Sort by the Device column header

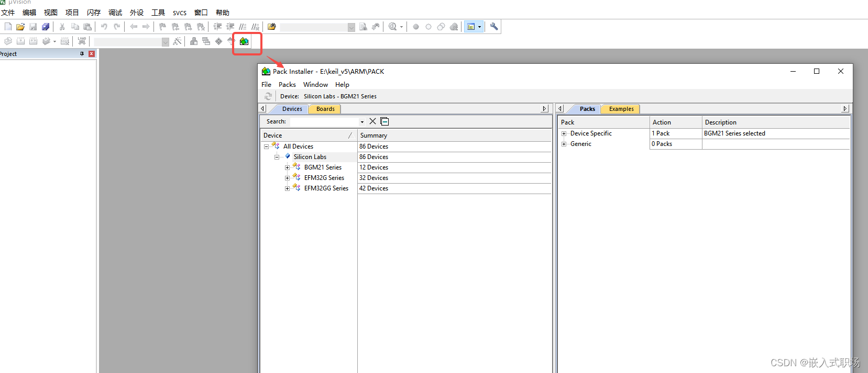click(x=309, y=135)
